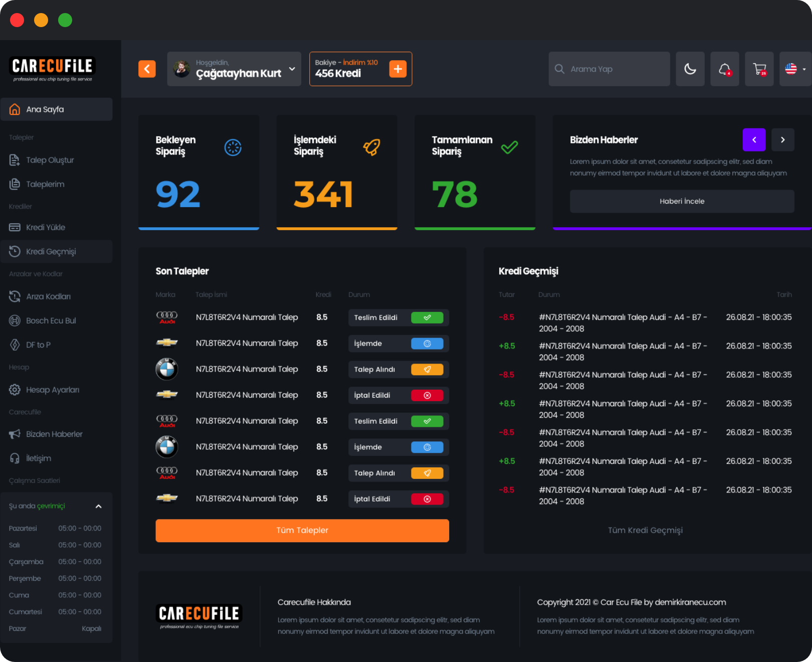
Task: Click the orange plus add-credit icon
Action: [397, 69]
